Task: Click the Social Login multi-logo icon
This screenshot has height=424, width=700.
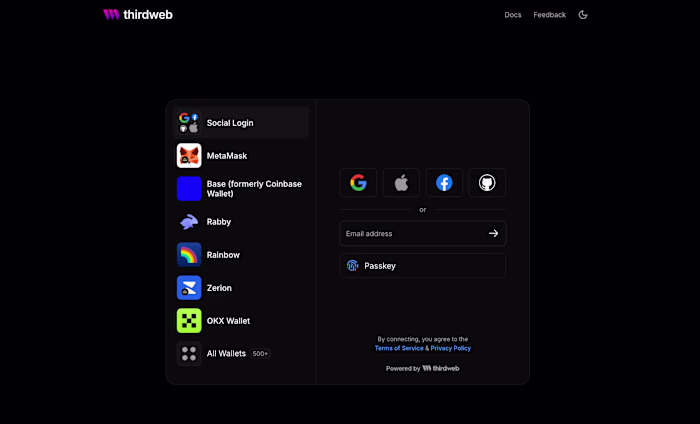Action: click(x=189, y=123)
